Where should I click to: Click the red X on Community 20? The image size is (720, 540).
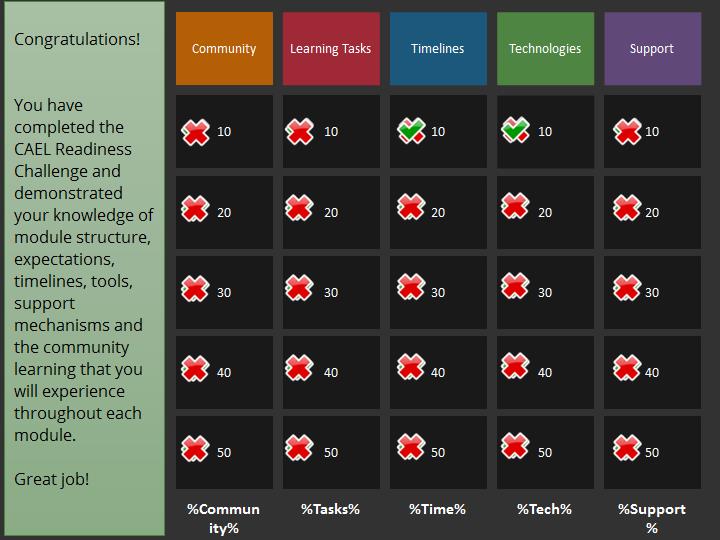point(196,209)
